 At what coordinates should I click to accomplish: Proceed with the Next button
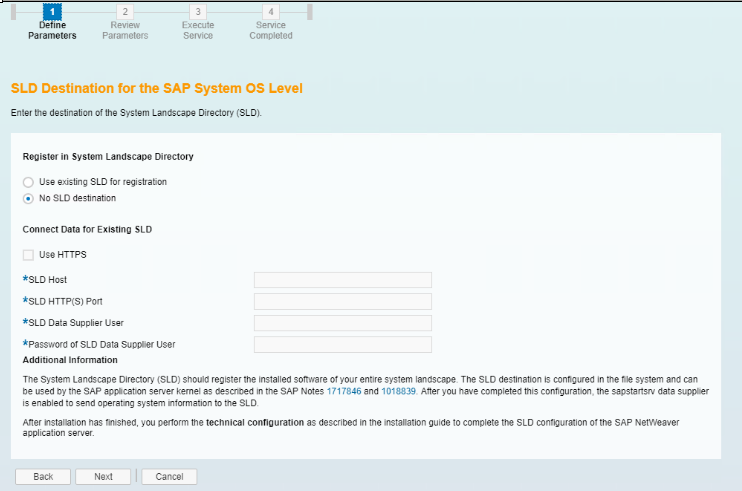click(x=103, y=477)
